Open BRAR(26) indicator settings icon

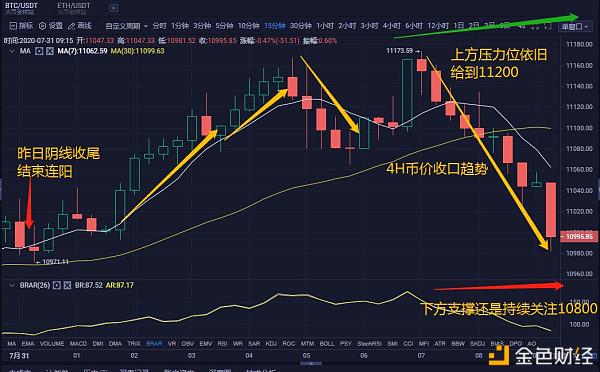(57, 285)
